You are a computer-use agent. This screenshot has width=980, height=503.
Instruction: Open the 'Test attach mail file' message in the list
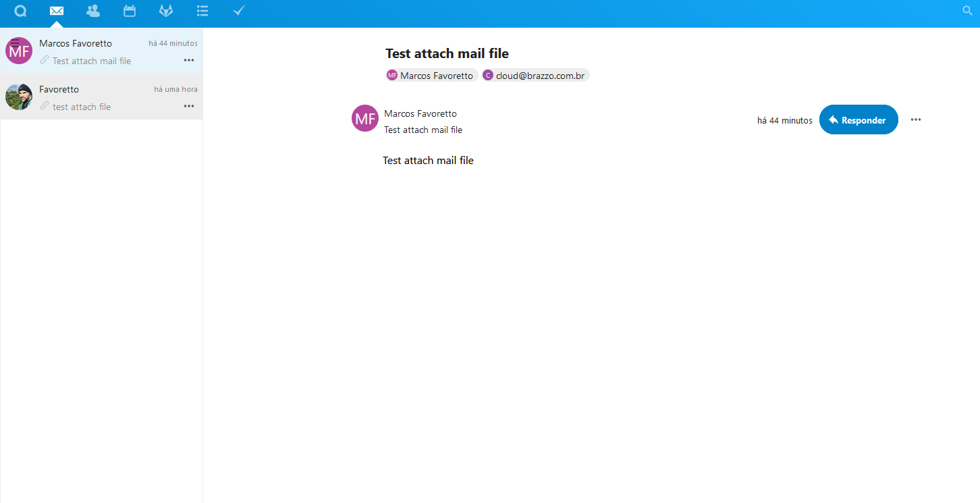[x=101, y=51]
